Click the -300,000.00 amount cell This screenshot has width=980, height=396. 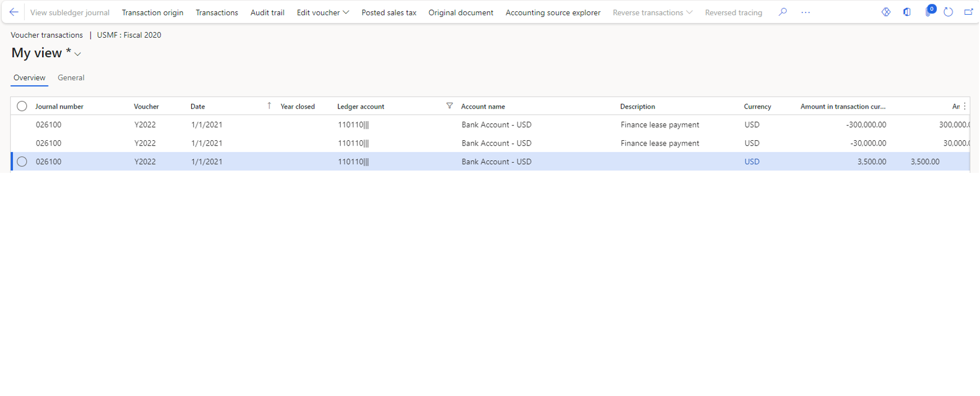pyautogui.click(x=866, y=124)
